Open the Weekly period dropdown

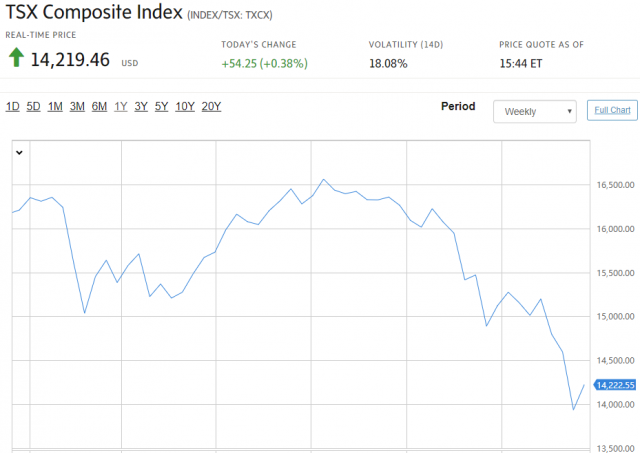tap(535, 111)
